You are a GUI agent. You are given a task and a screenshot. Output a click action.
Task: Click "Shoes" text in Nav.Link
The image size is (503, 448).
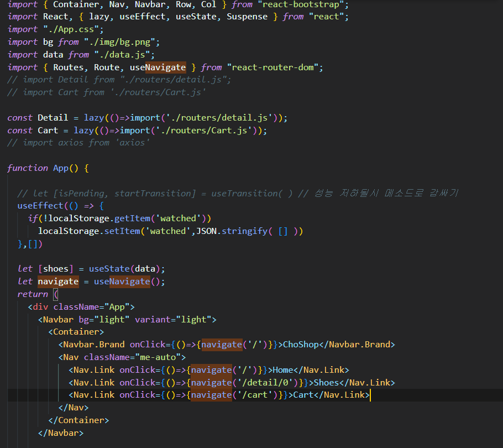point(326,383)
